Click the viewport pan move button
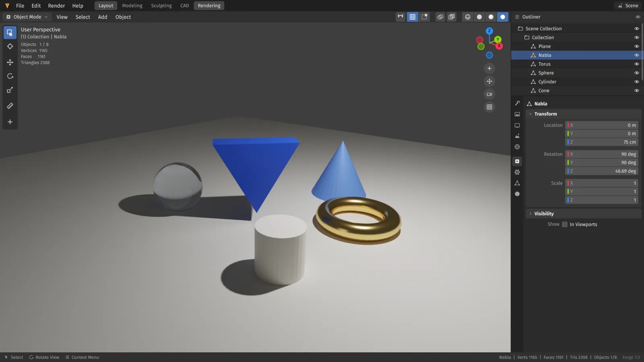The height and width of the screenshot is (362, 644). tap(489, 81)
